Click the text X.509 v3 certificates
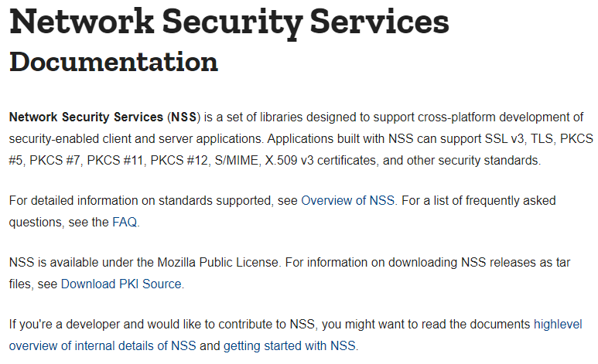Screen dimensions: 598x364 [x=320, y=161]
